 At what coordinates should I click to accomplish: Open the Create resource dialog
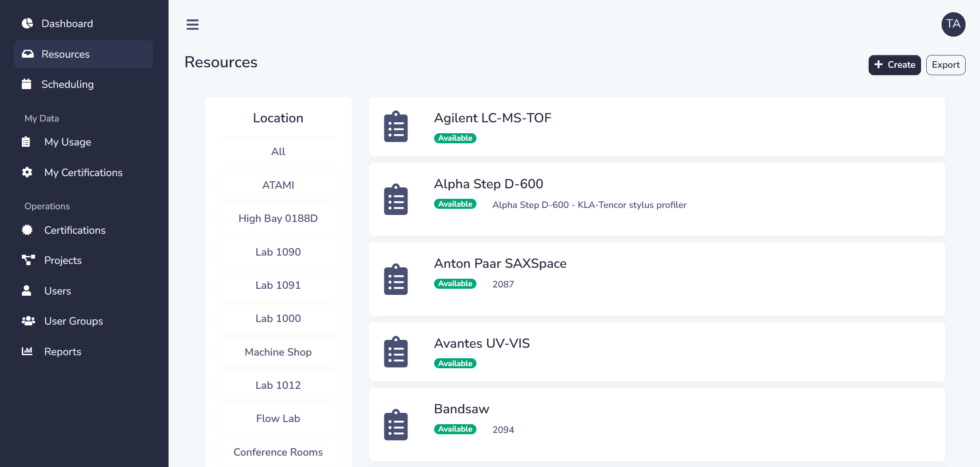894,65
